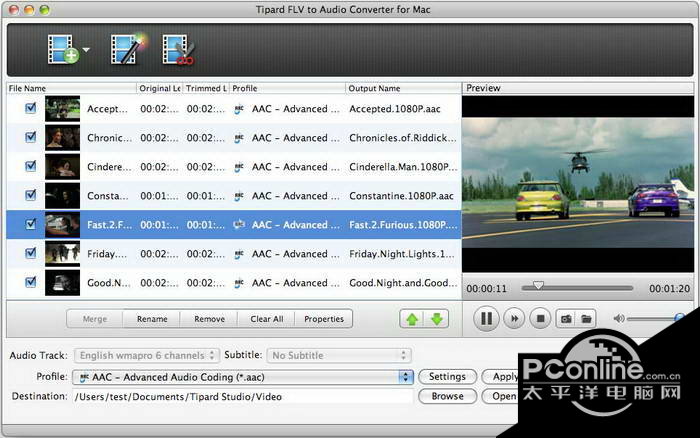Select the Cinderella Man video thumbnail
Image resolution: width=700 pixels, height=438 pixels.
coord(62,167)
